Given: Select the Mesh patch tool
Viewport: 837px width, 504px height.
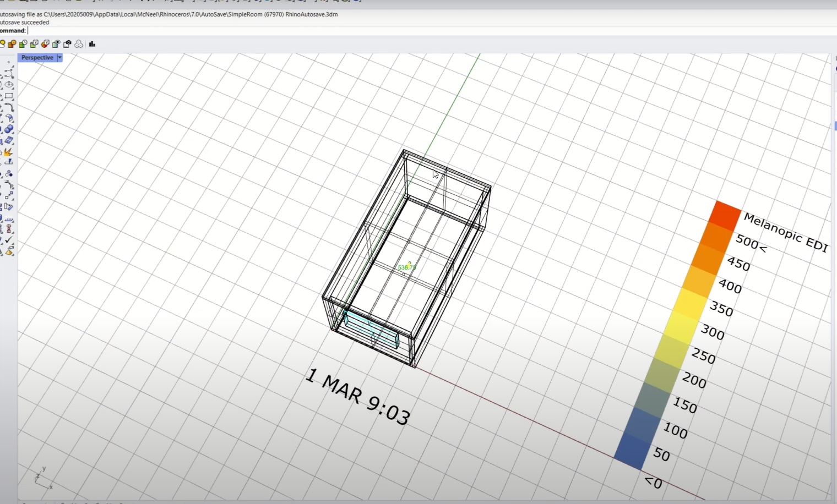Looking at the screenshot, I should pyautogui.click(x=9, y=140).
